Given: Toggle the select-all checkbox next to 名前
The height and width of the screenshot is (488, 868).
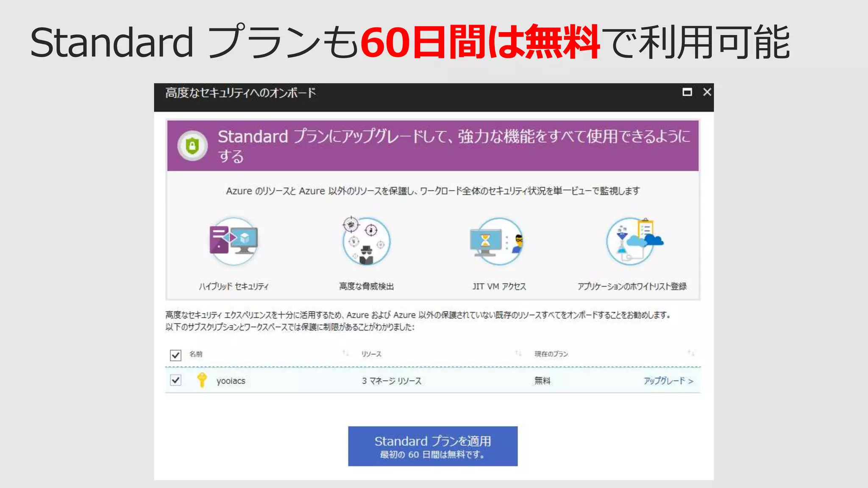Looking at the screenshot, I should pyautogui.click(x=175, y=355).
